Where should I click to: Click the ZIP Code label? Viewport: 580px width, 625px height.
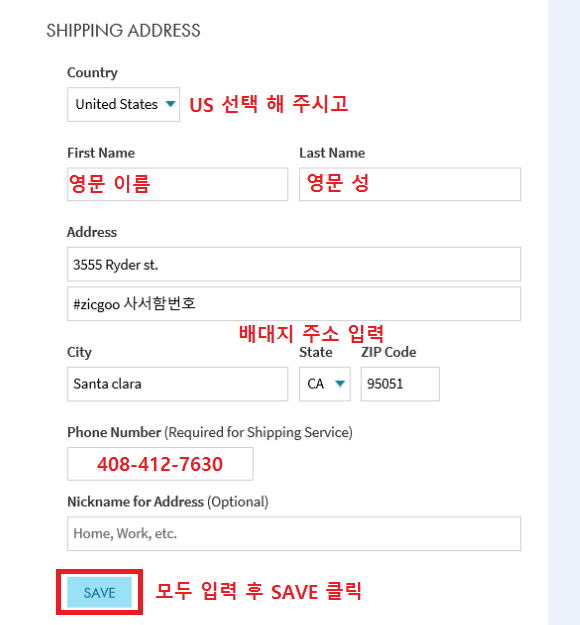389,352
